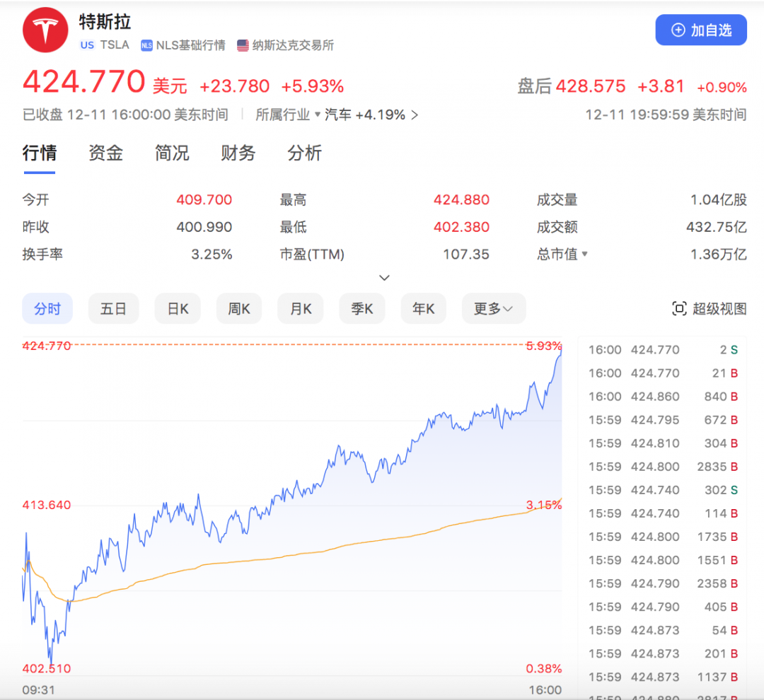The width and height of the screenshot is (764, 700).
Task: Select the 日K chart view
Action: click(x=178, y=308)
